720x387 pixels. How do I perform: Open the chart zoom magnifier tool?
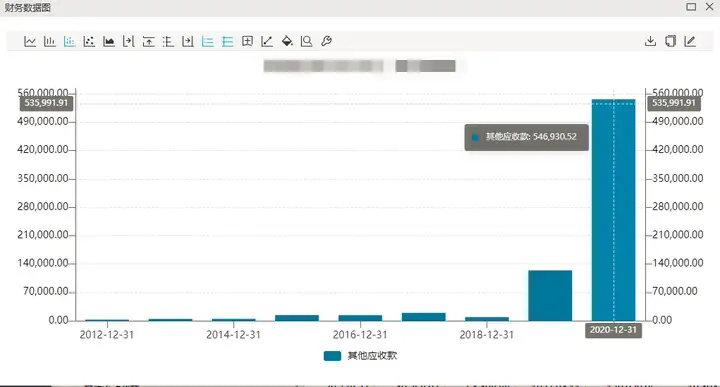coord(306,41)
